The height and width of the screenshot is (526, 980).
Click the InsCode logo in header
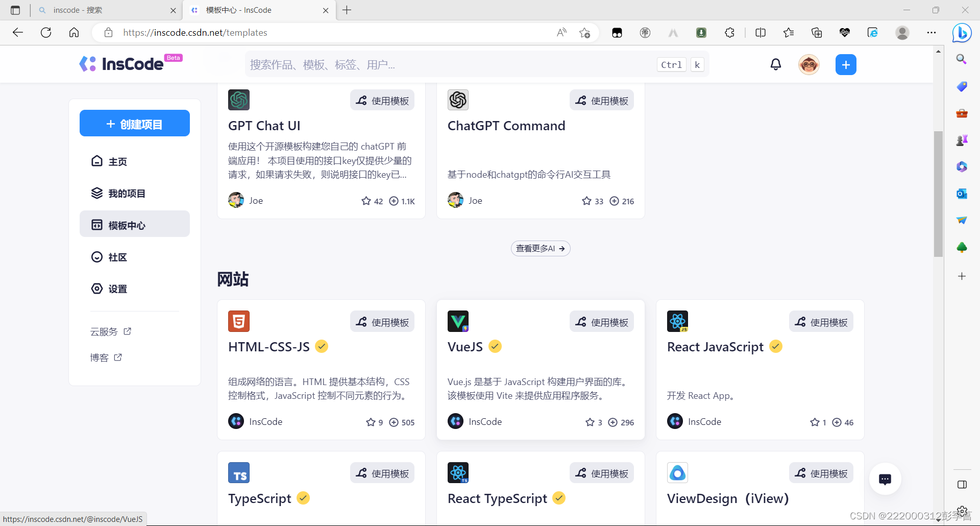tap(131, 64)
